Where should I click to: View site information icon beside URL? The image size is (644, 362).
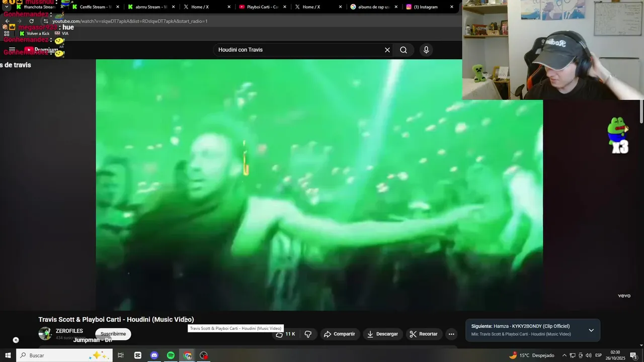coord(46,21)
